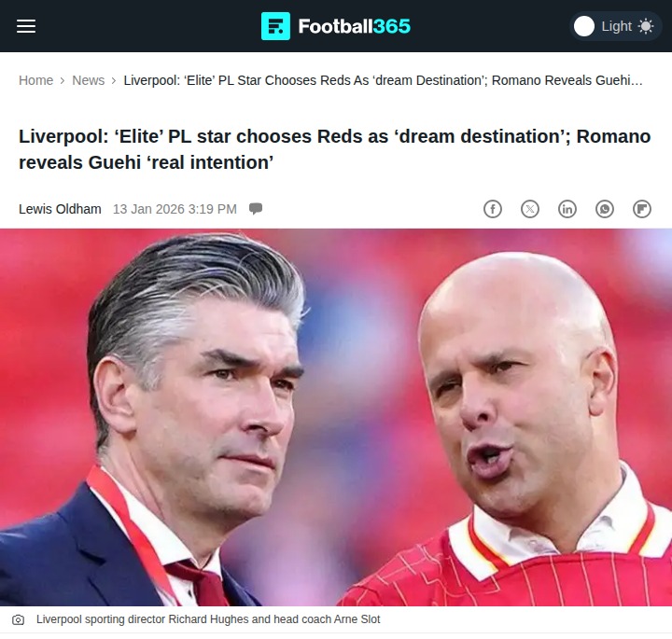The width and height of the screenshot is (672, 639).
Task: Go to Home breadcrumb
Action: tap(36, 80)
